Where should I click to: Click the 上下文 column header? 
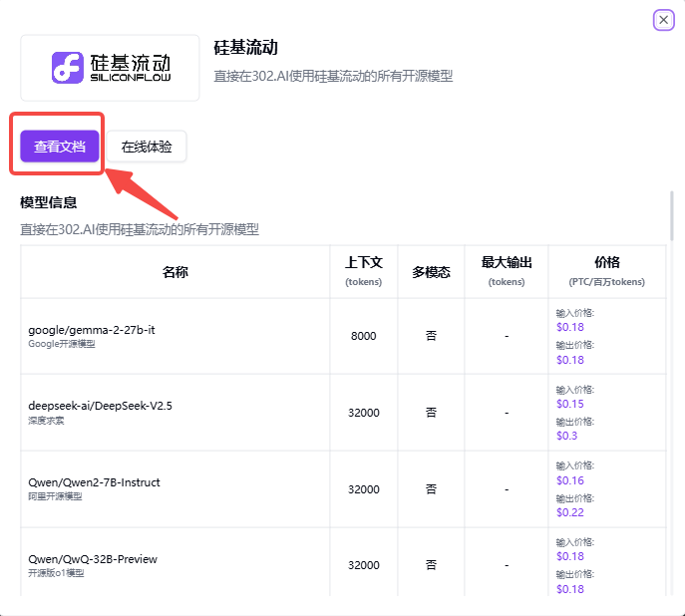point(364,262)
